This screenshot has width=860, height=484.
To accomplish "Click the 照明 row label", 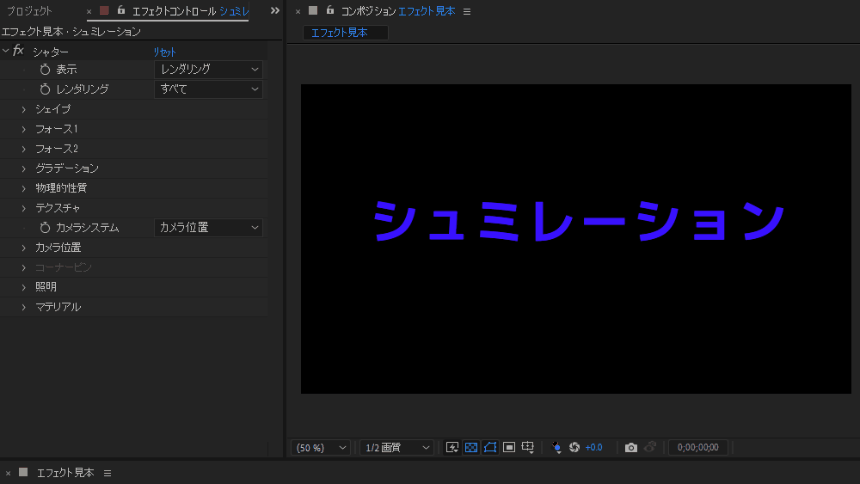I will point(46,287).
